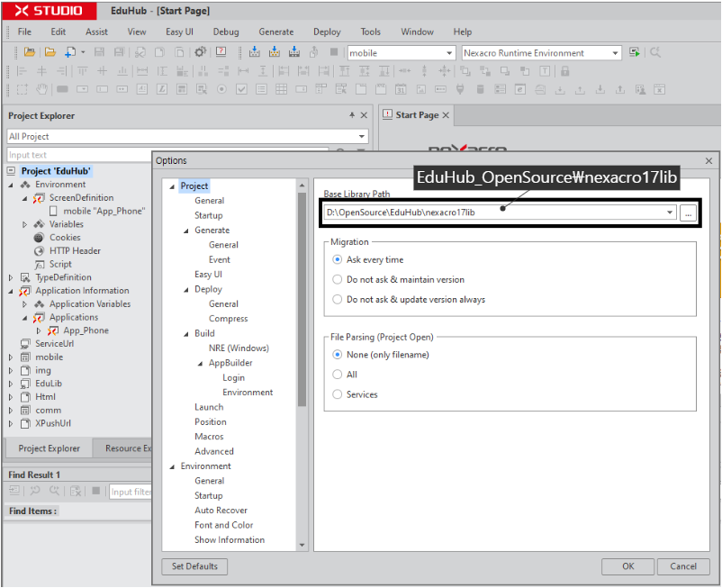Click the first blue Generate icon
The width and height of the screenshot is (722, 588).
tap(254, 52)
